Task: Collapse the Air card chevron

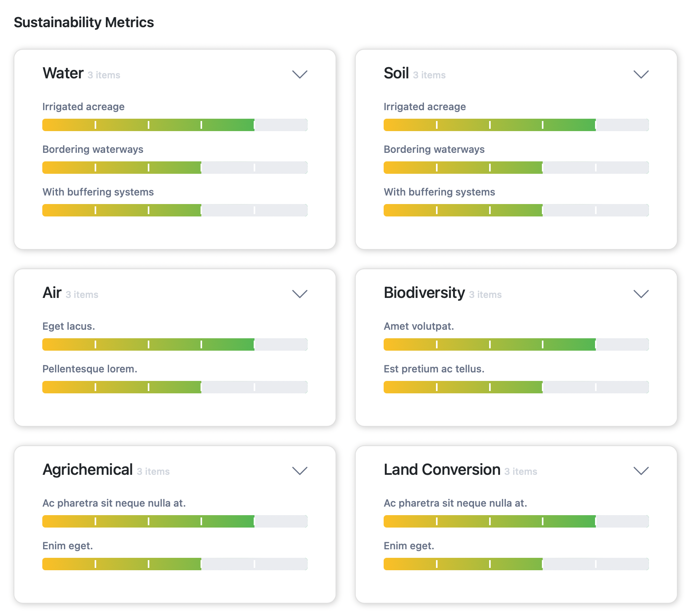Action: pyautogui.click(x=299, y=294)
